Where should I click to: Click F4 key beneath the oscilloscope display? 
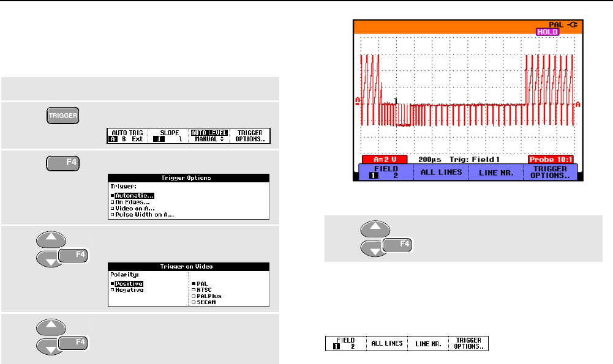pyautogui.click(x=397, y=245)
